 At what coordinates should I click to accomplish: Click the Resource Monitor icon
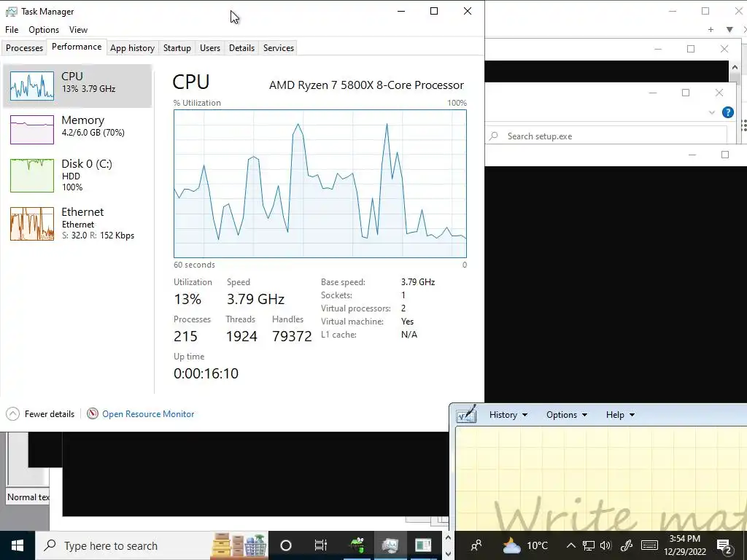click(93, 414)
